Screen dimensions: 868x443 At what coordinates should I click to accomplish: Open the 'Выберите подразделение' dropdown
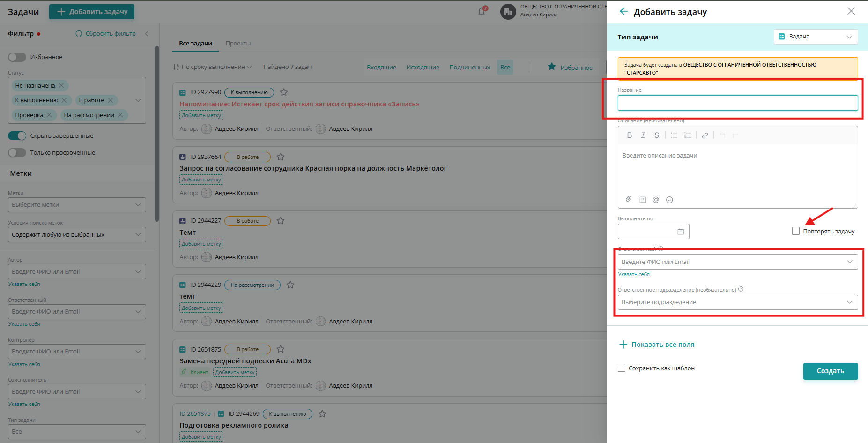point(738,302)
